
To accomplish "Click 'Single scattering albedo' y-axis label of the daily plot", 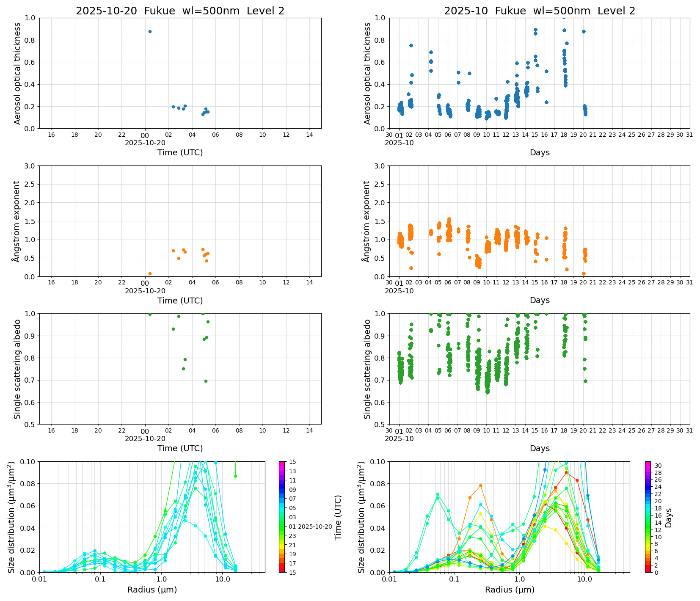I will 17,369.
